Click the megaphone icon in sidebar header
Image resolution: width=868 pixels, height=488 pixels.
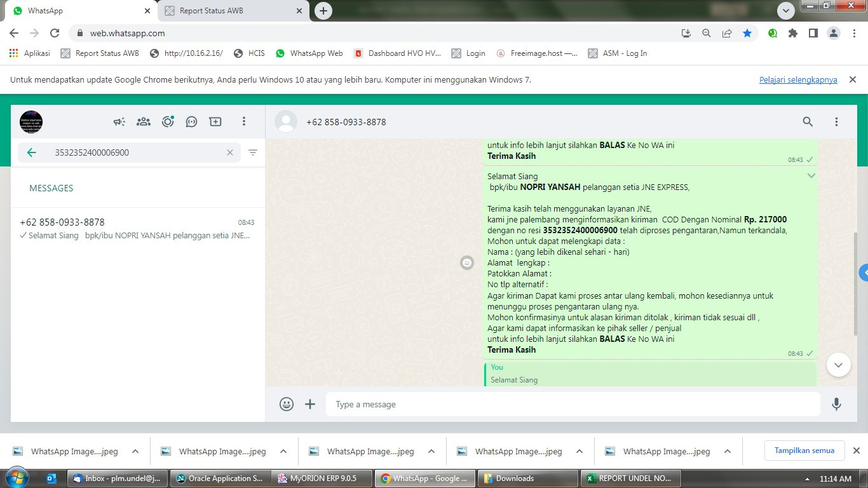pyautogui.click(x=119, y=121)
